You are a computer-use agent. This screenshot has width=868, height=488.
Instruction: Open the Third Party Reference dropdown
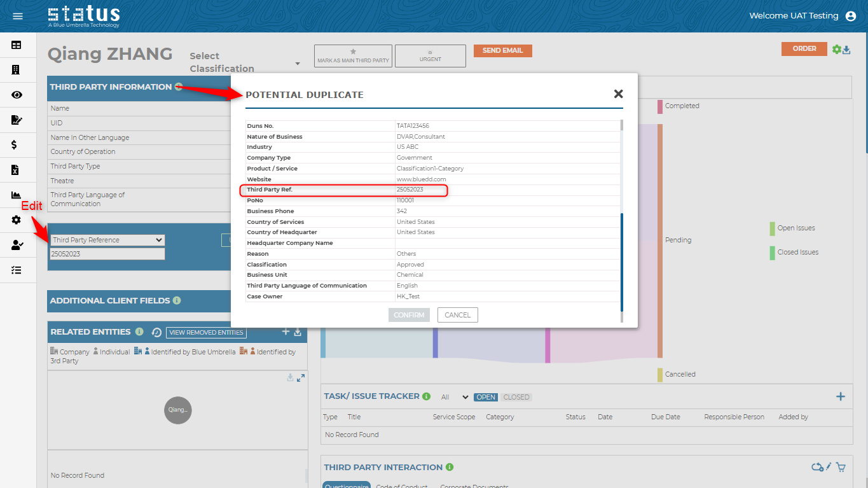[107, 240]
